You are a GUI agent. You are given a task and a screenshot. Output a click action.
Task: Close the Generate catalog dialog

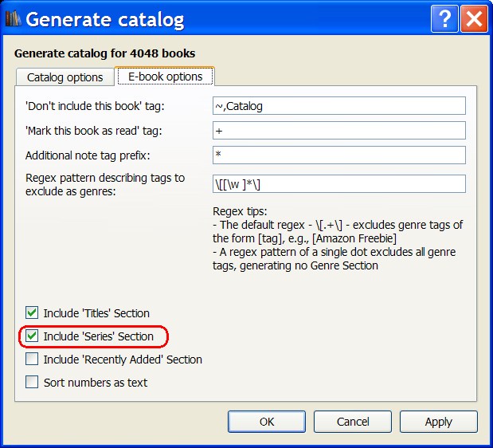pos(473,18)
